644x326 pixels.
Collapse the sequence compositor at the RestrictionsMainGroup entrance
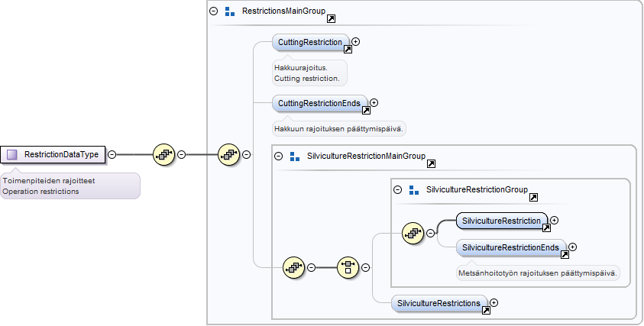[x=246, y=155]
